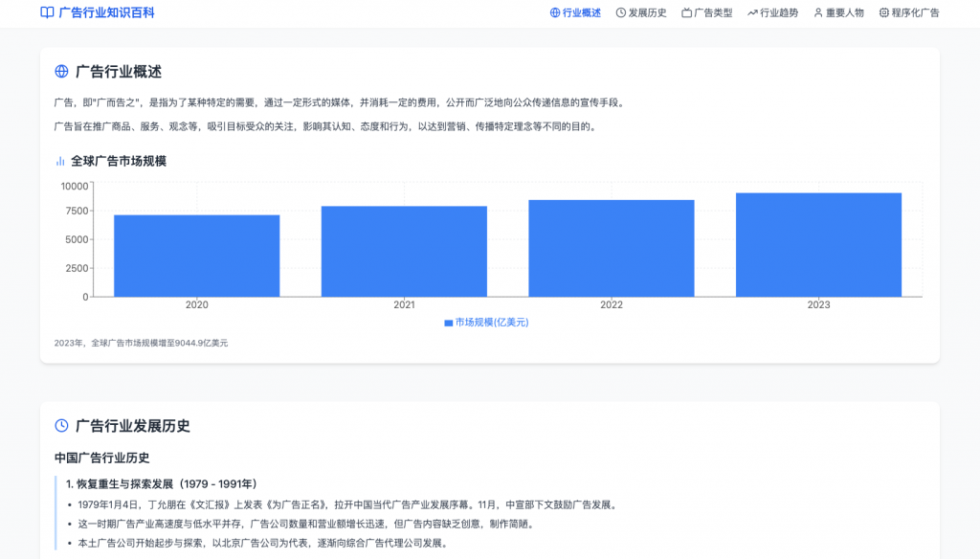Click the globe icon beside 行业概述 nav
Viewport: 980px width, 559px height.
(554, 12)
